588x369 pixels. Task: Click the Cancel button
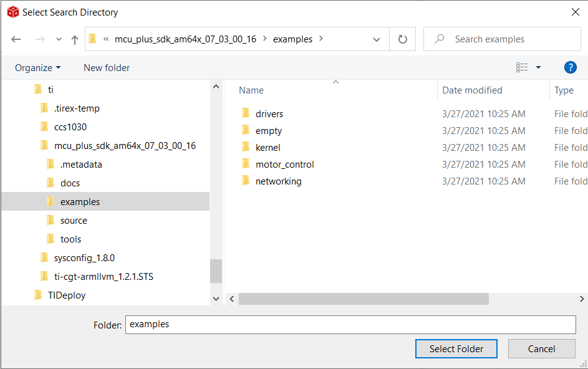tap(541, 349)
